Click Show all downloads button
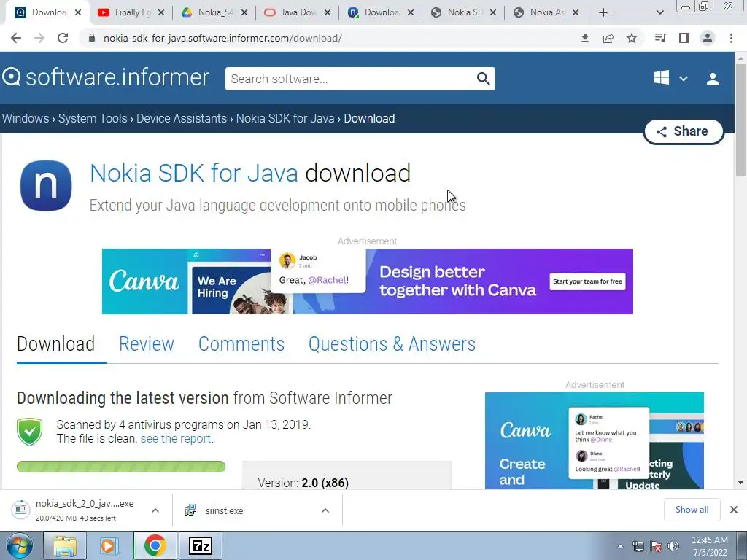Viewport: 747px width, 560px height. (692, 510)
